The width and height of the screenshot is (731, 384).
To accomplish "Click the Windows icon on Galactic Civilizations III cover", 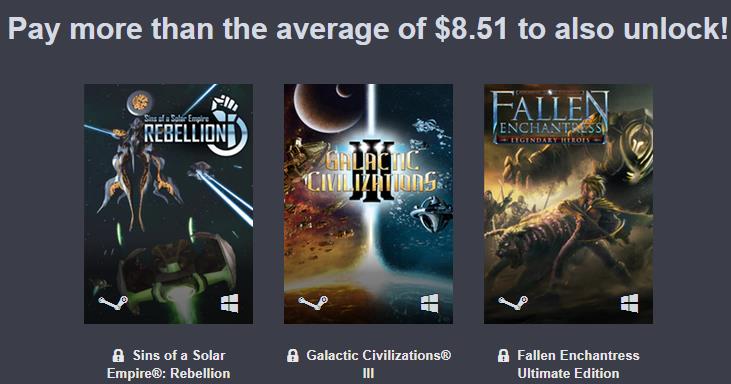I will [429, 303].
